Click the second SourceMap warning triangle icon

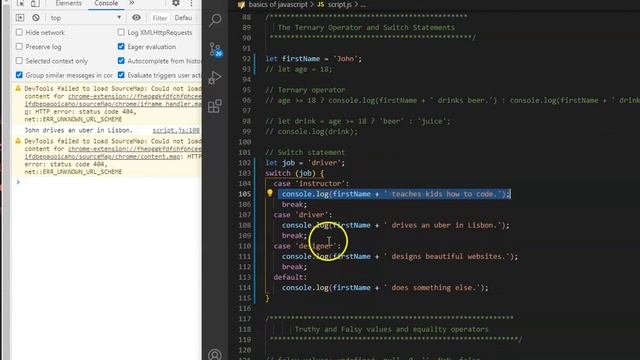coord(18,141)
